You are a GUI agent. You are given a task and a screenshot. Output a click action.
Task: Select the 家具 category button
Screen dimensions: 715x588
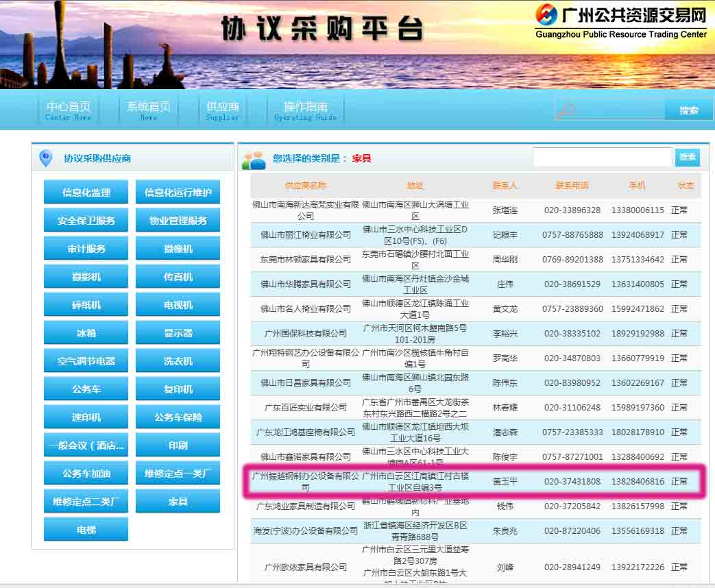(178, 502)
